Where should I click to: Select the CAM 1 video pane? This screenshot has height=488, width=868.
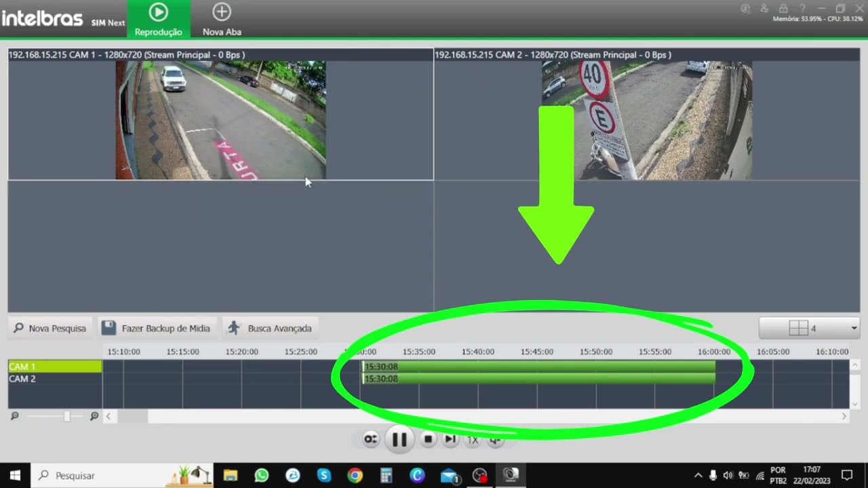(220, 114)
